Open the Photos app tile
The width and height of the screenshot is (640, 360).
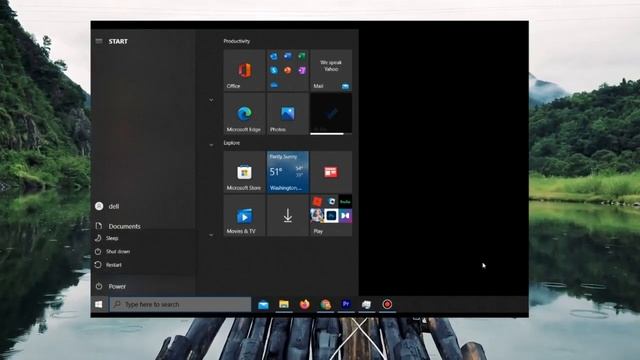[x=288, y=114]
